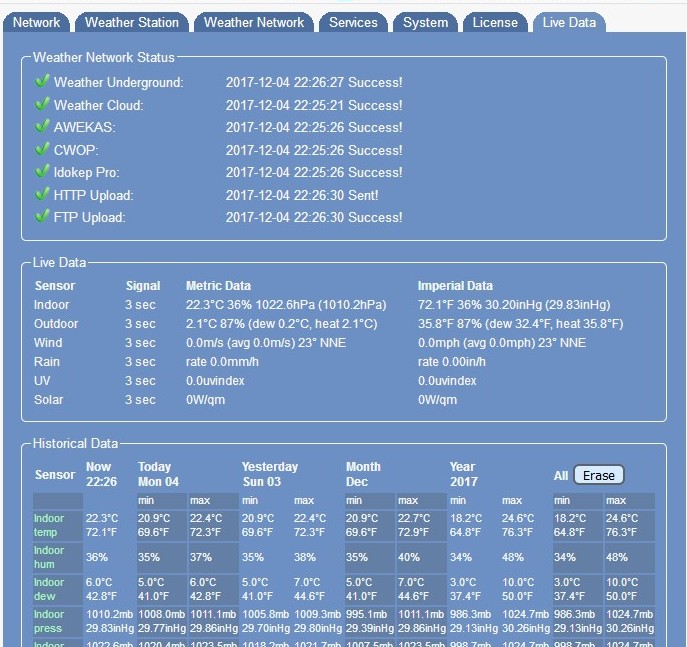Click the Idokep Pro status checkmark
Viewport: 687px width, 647px height.
pos(42,171)
